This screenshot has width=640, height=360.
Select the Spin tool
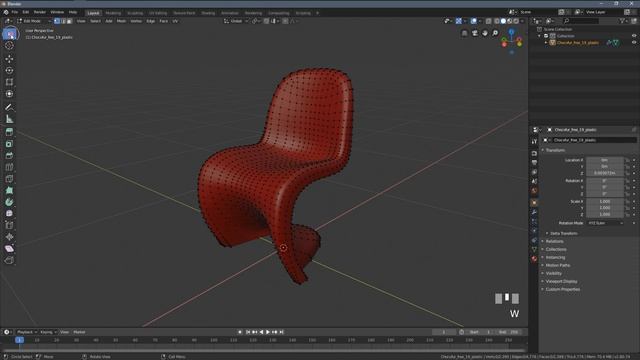point(9,202)
